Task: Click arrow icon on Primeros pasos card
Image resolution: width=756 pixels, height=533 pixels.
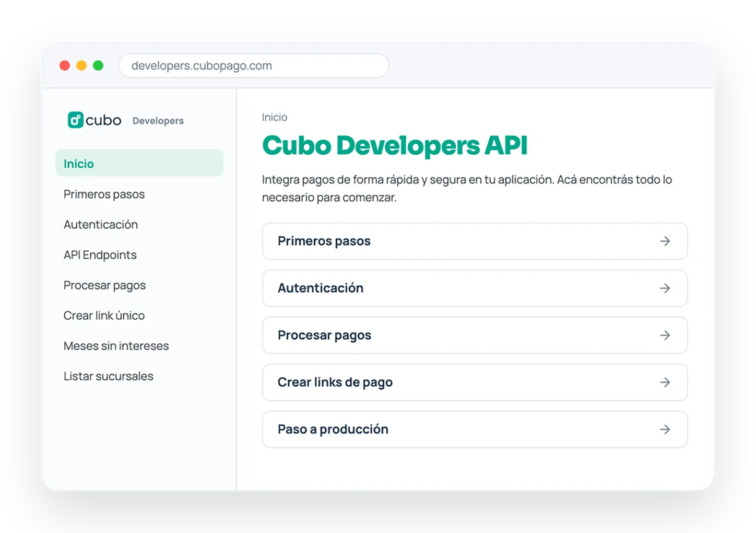Action: tap(665, 241)
